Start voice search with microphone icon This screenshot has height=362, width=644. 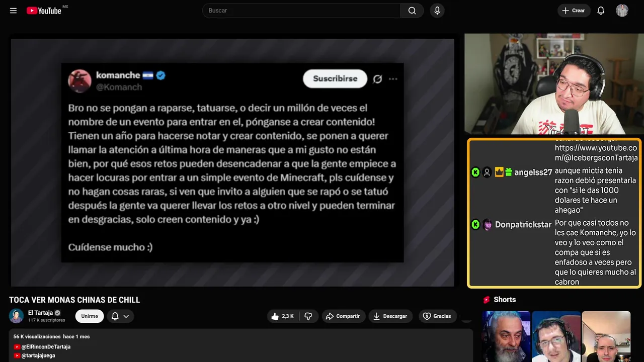click(x=437, y=11)
